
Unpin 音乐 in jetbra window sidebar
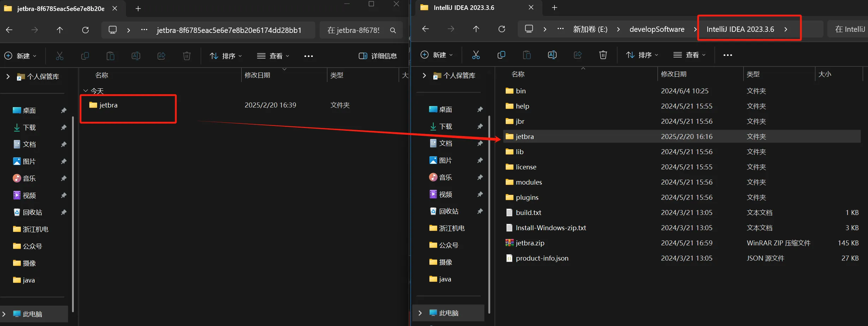tap(64, 178)
